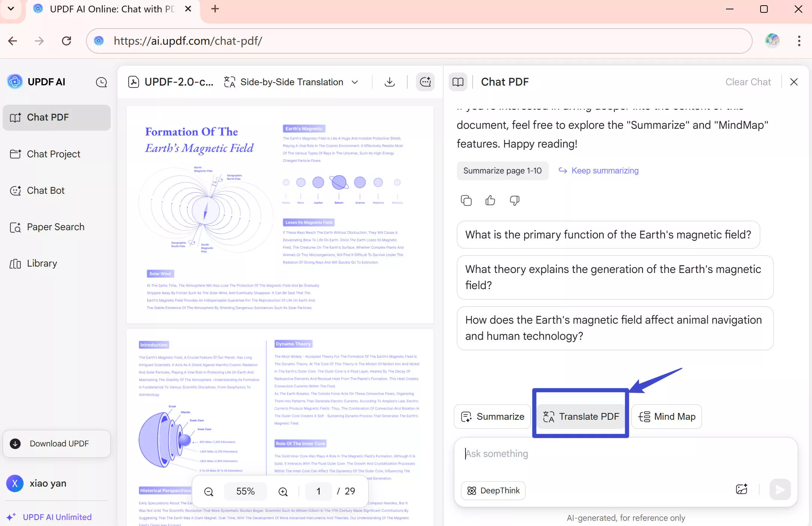The image size is (812, 526).
Task: Open the Chrome browser menu
Action: [798, 41]
